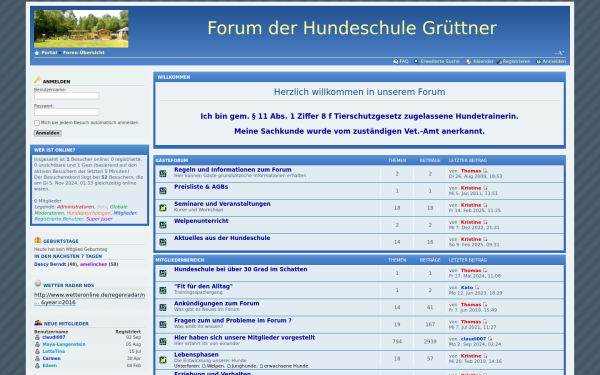Click the forum icon beside Hier haben sich unsere Mitglieder
This screenshot has height=375, width=600.
point(163,341)
